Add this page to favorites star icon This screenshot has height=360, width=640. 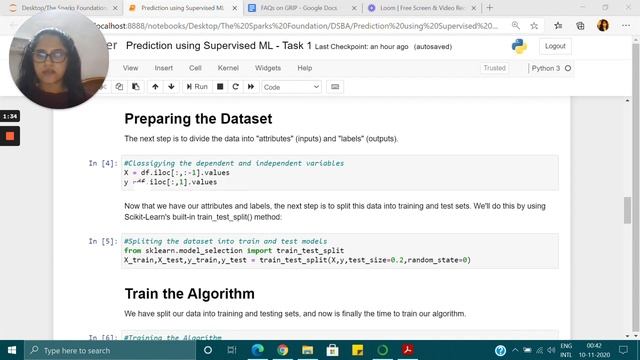click(534, 26)
